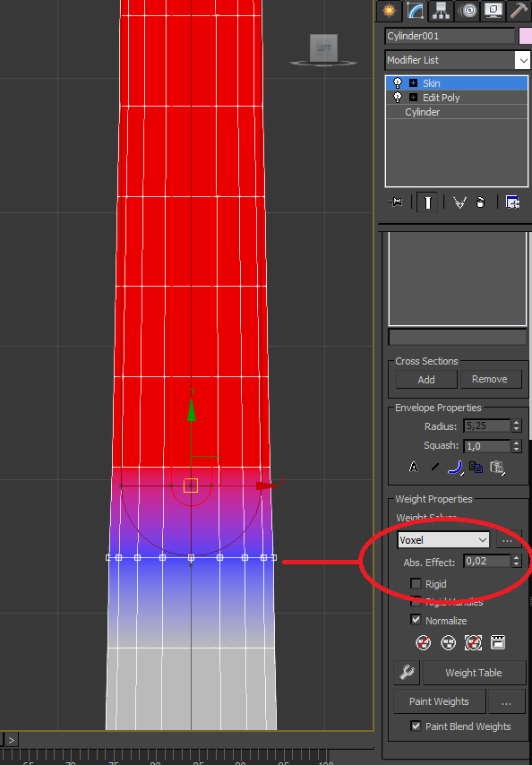
Task: Click the bone list box area
Action: [x=458, y=279]
